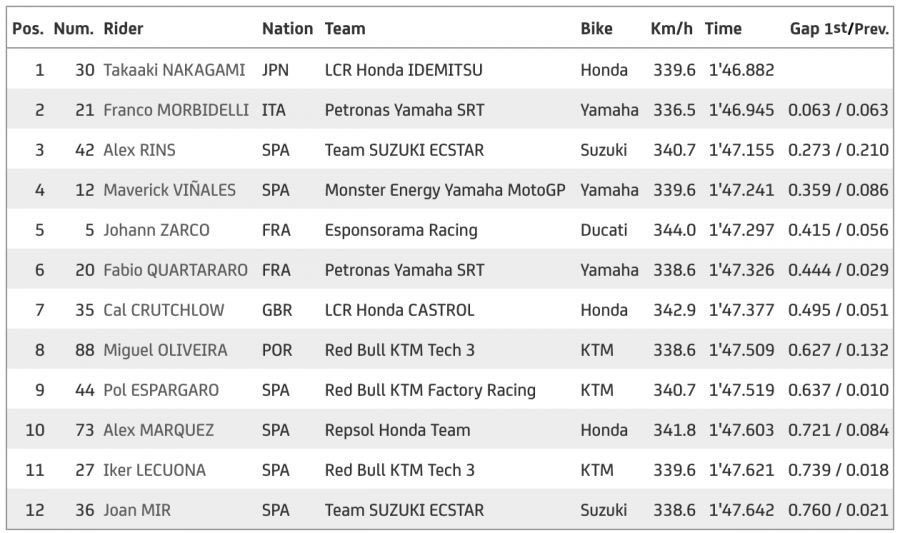The image size is (900, 533).
Task: Click the Km/h column header
Action: 671,29
